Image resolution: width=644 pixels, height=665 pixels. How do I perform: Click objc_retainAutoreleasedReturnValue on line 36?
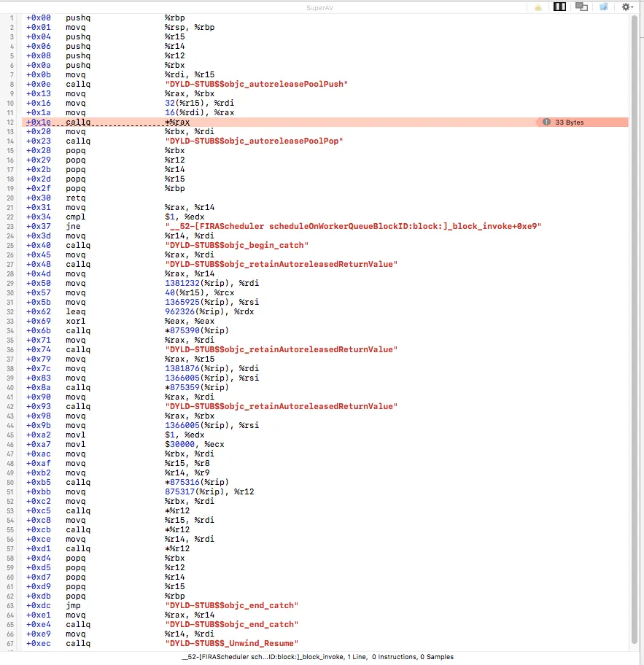click(281, 349)
